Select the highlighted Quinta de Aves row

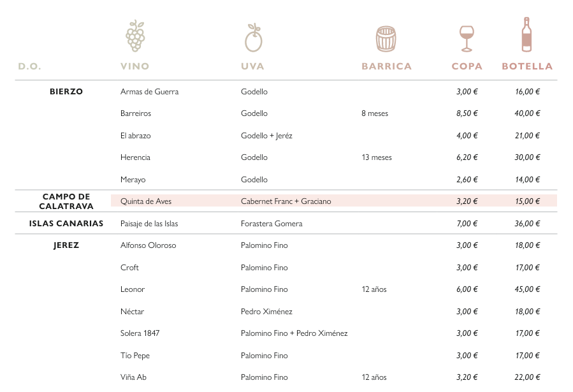(x=333, y=201)
